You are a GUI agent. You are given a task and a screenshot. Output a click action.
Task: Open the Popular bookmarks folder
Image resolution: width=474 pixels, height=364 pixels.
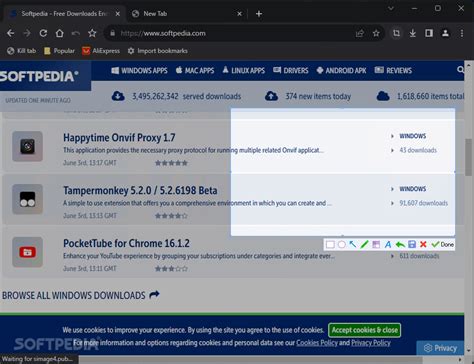[60, 51]
